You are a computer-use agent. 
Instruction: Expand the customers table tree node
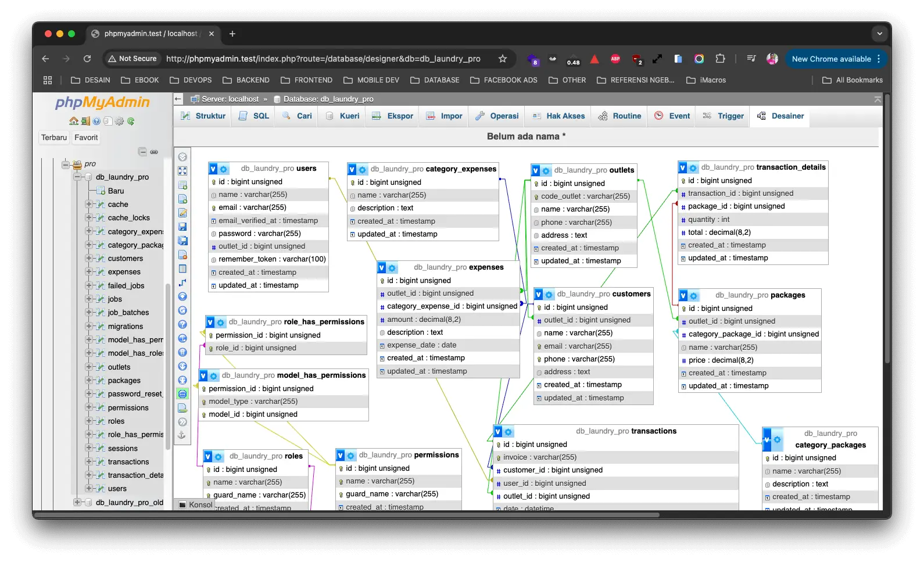pyautogui.click(x=89, y=258)
